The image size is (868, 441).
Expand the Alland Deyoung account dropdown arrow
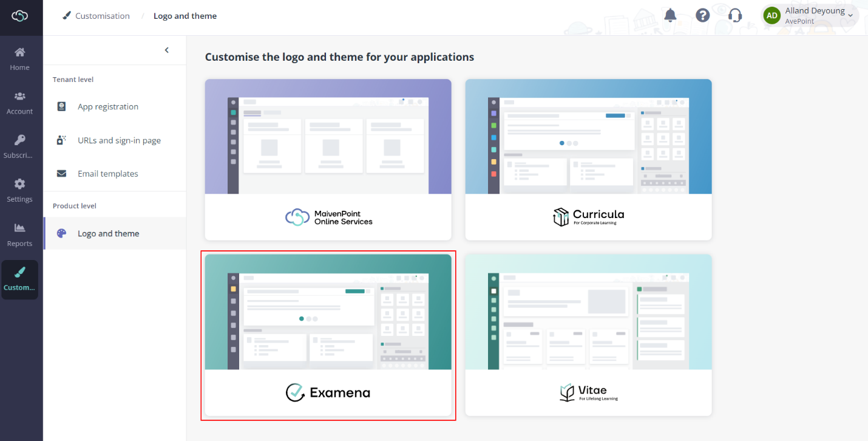click(850, 16)
